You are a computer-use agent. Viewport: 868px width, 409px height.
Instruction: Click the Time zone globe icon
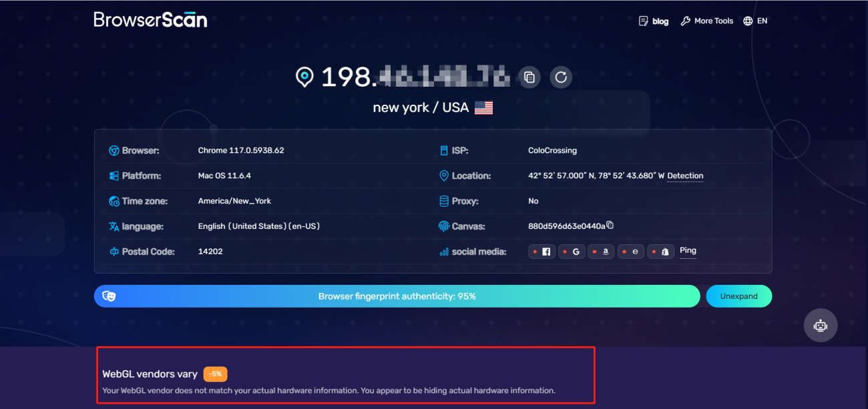click(x=114, y=201)
